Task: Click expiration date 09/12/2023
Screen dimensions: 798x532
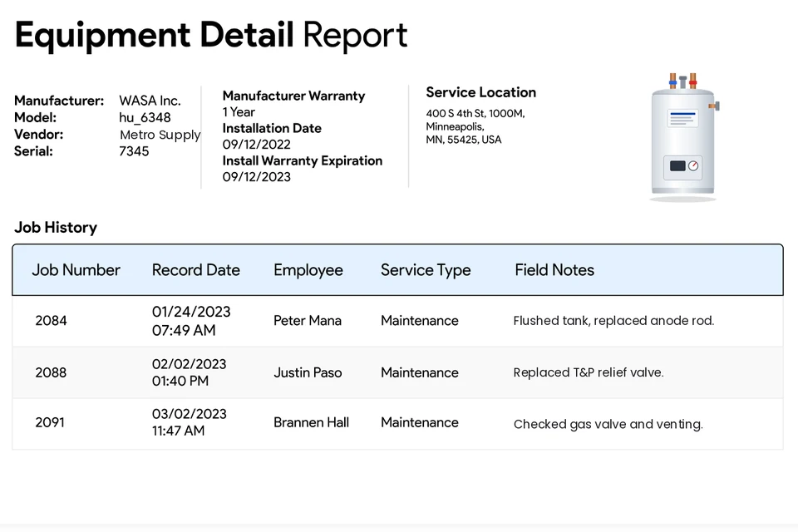Action: [257, 177]
